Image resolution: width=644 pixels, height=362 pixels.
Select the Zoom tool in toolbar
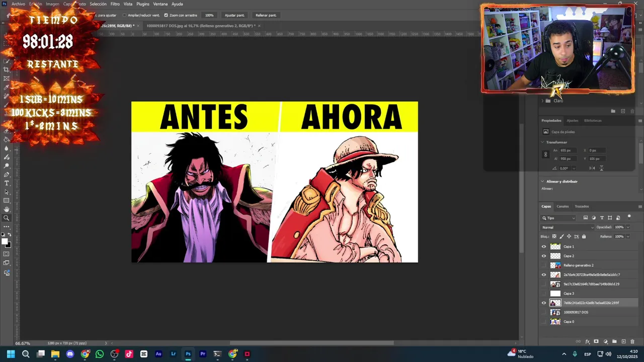(x=7, y=218)
